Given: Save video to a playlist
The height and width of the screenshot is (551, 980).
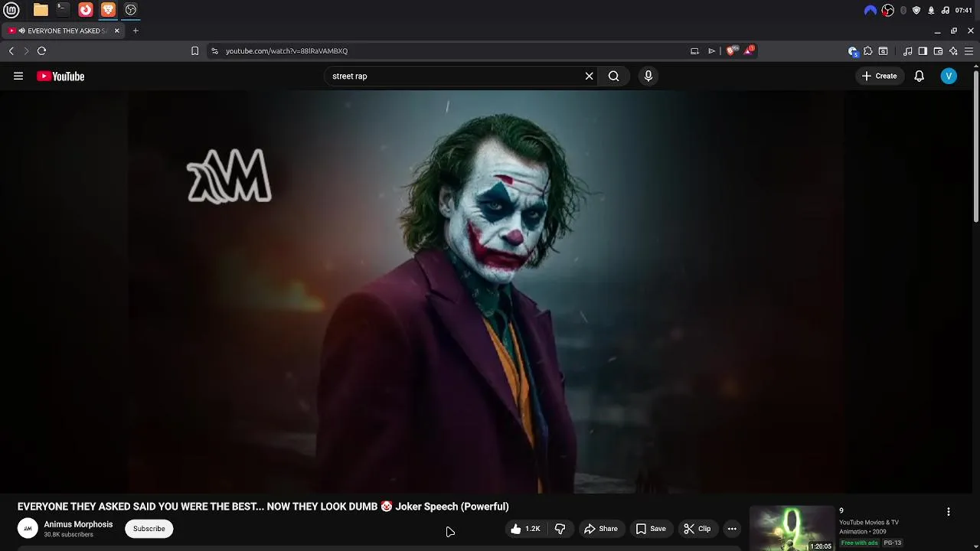Looking at the screenshot, I should click(651, 529).
